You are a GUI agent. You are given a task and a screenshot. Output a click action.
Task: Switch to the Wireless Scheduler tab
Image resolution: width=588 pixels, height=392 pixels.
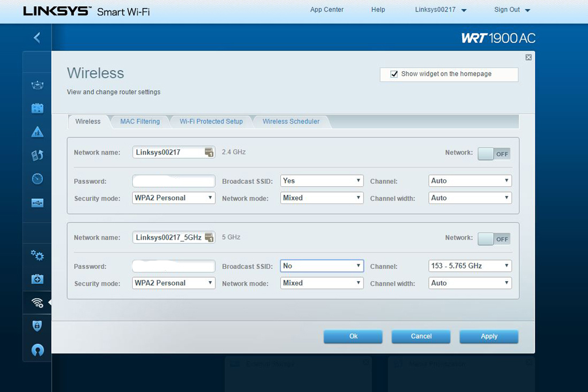[x=291, y=121]
